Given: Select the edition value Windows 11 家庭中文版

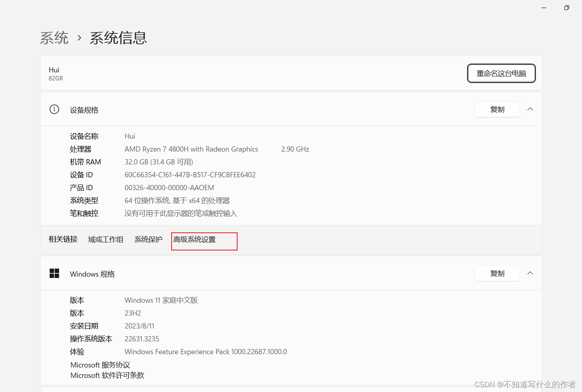Looking at the screenshot, I should (x=161, y=300).
